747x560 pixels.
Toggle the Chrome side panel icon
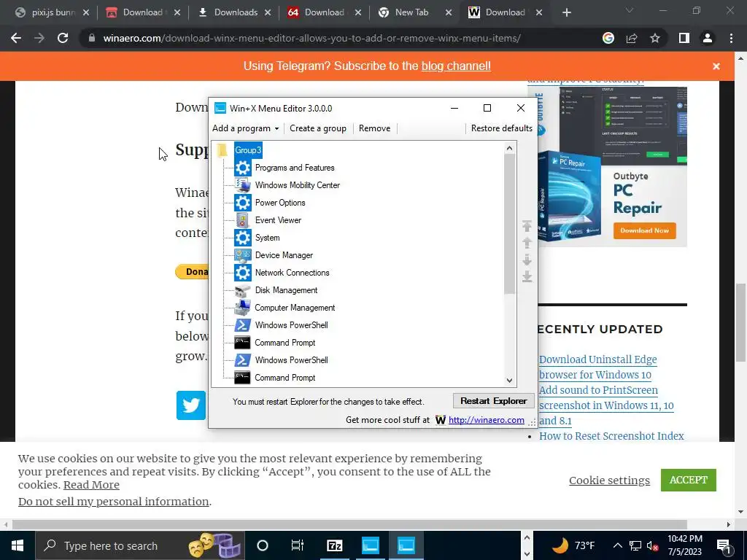(x=684, y=38)
